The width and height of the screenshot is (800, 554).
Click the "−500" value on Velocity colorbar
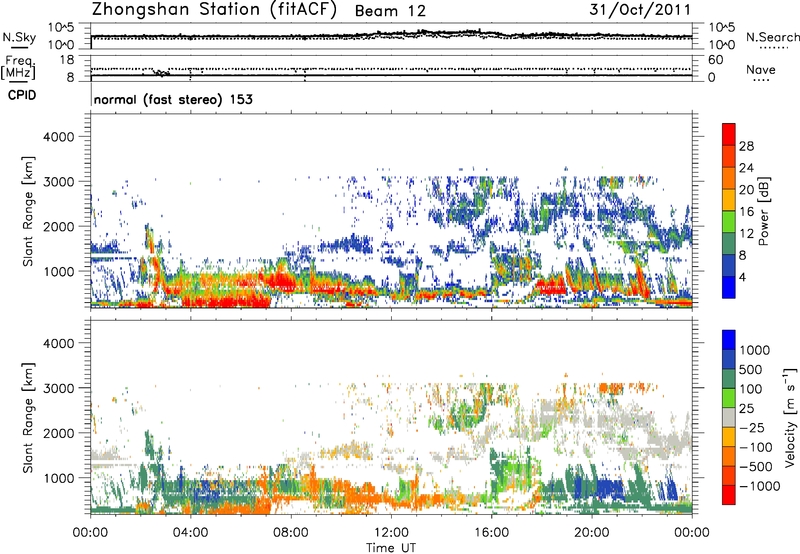point(756,466)
